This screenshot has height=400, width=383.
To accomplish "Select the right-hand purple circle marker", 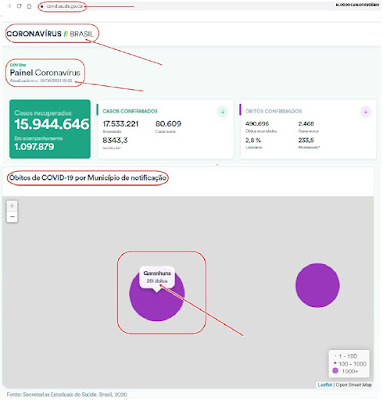I will (x=317, y=285).
